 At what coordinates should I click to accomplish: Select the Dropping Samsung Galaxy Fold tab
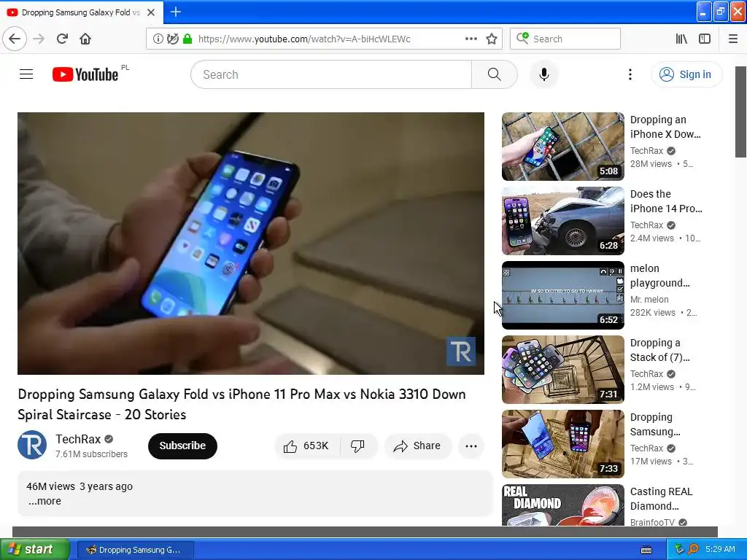pos(82,12)
